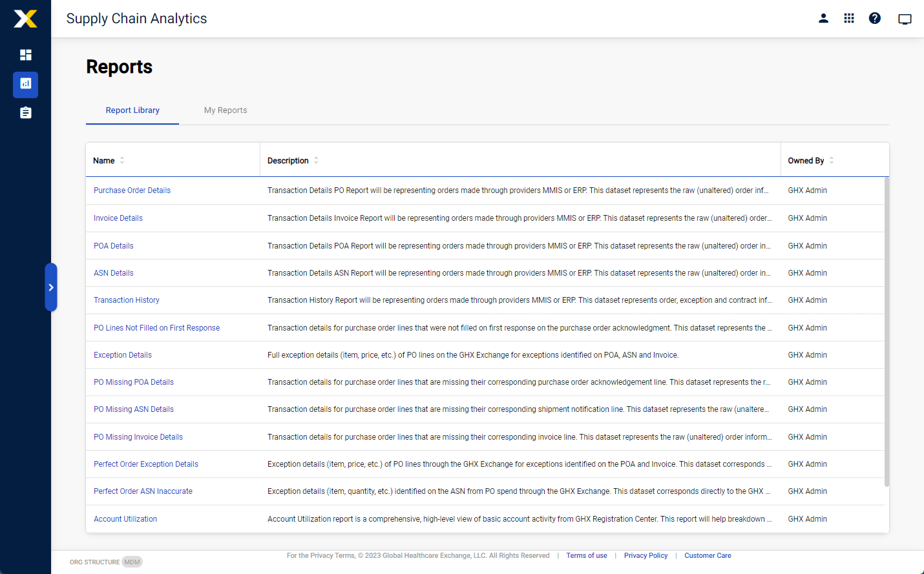The image size is (924, 574).
Task: Click the Account Utilization description text
Action: pos(520,519)
